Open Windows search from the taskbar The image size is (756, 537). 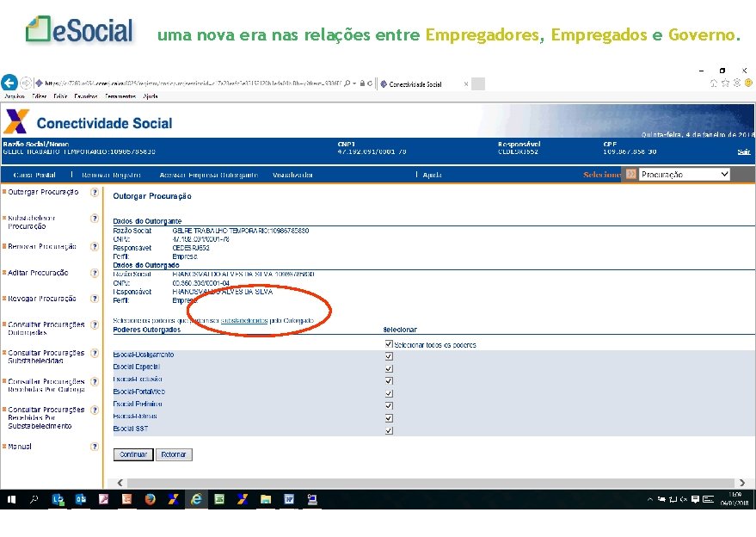tap(34, 499)
